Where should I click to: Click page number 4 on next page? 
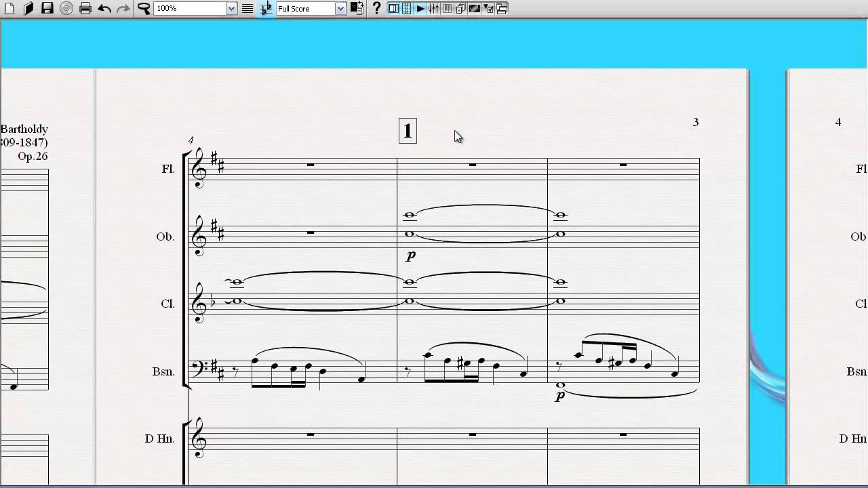[838, 122]
